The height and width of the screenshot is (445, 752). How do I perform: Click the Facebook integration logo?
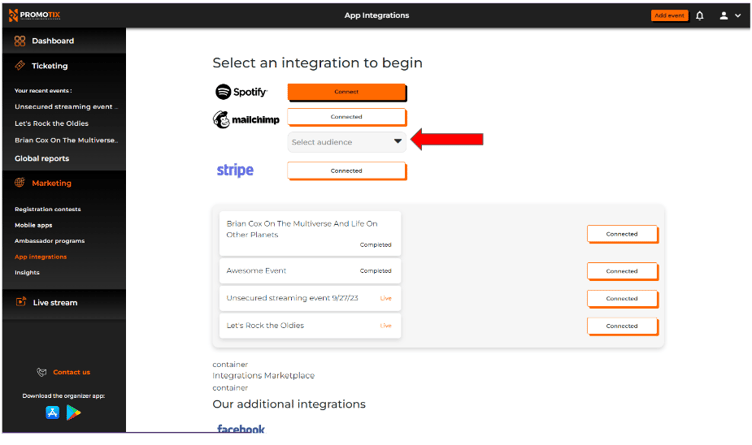tap(241, 428)
